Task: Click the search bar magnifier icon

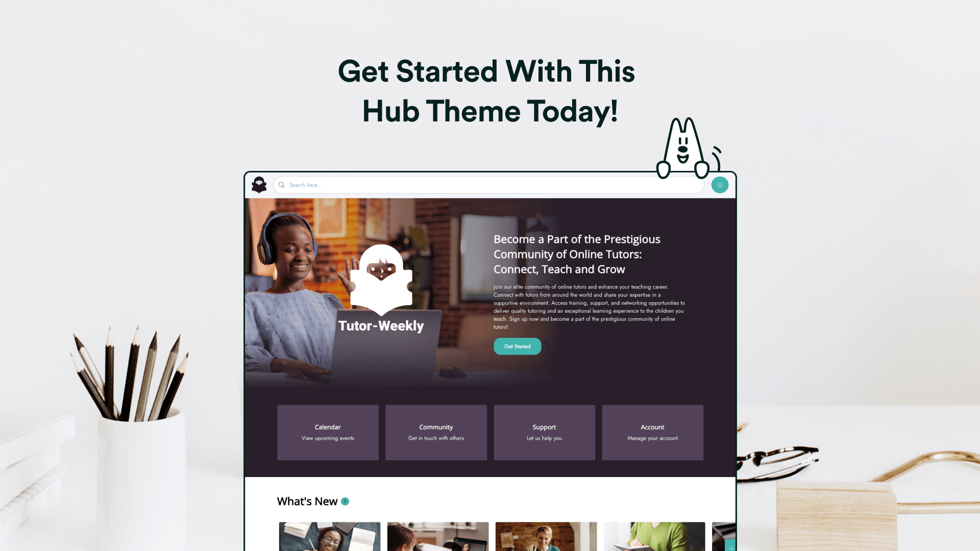Action: (281, 185)
